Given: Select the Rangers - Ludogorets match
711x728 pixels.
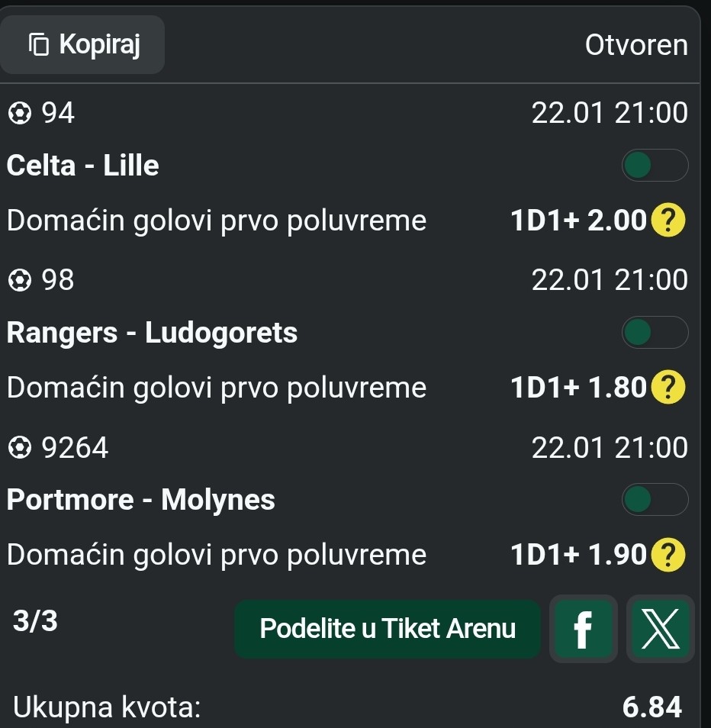Looking at the screenshot, I should coord(152,333).
